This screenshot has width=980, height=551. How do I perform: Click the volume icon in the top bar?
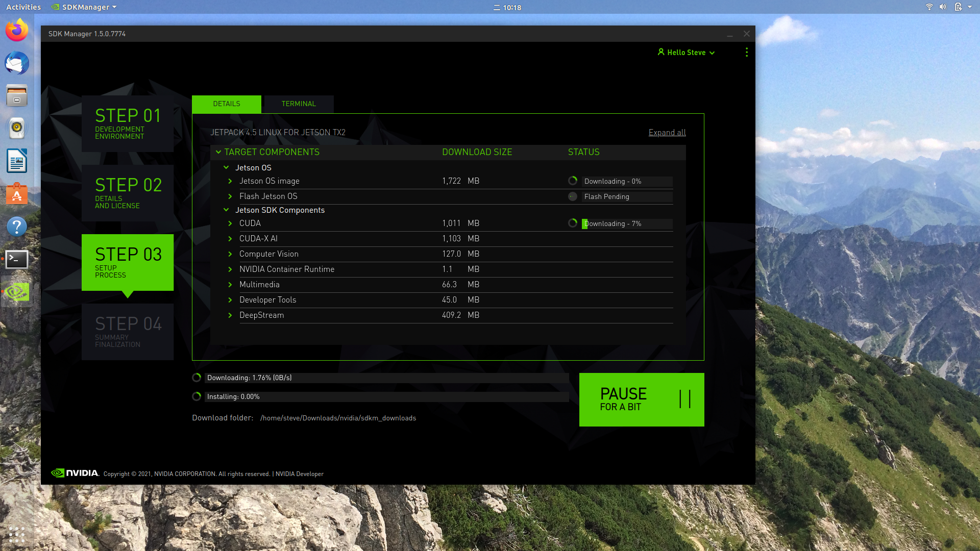coord(942,7)
